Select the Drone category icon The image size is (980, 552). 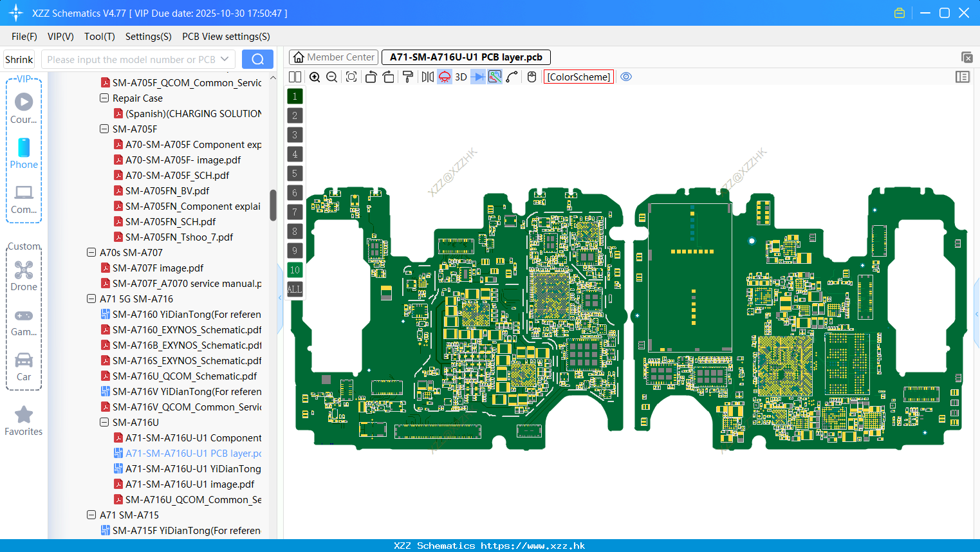[24, 276]
